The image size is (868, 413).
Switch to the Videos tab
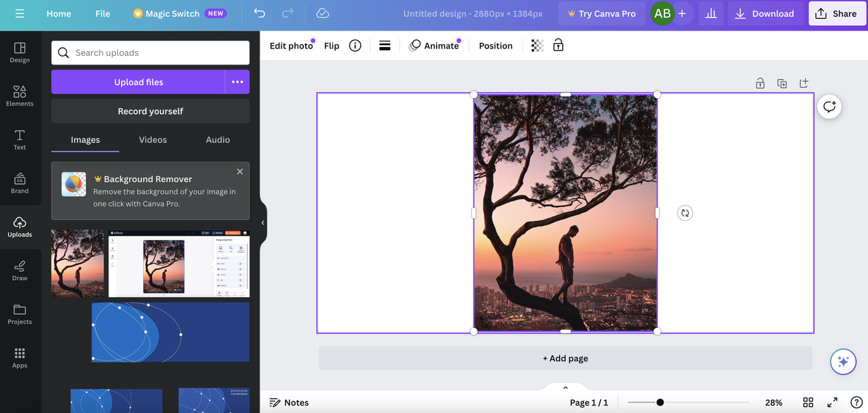point(153,140)
